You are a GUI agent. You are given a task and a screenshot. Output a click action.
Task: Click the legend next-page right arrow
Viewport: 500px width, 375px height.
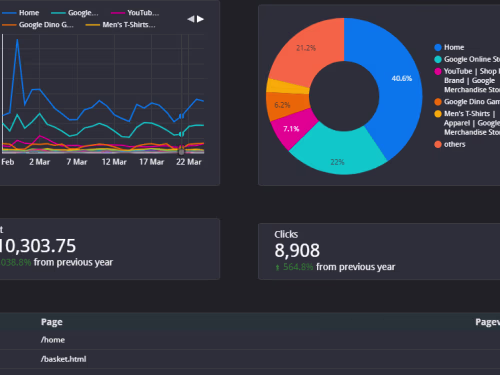coord(200,19)
